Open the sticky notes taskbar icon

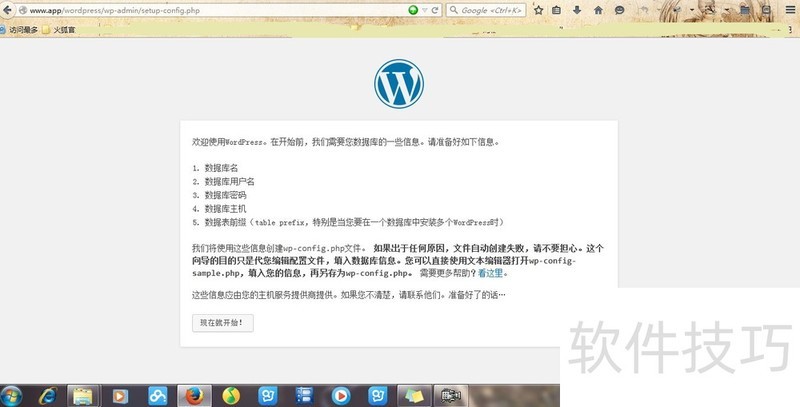point(414,396)
